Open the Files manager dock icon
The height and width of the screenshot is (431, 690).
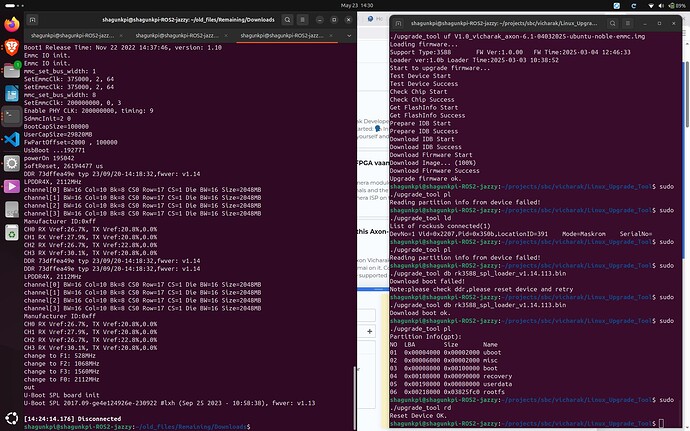pos(12,70)
